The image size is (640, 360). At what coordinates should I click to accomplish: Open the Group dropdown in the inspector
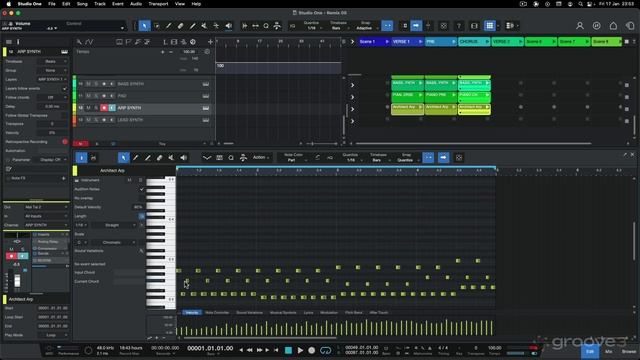tap(52, 70)
